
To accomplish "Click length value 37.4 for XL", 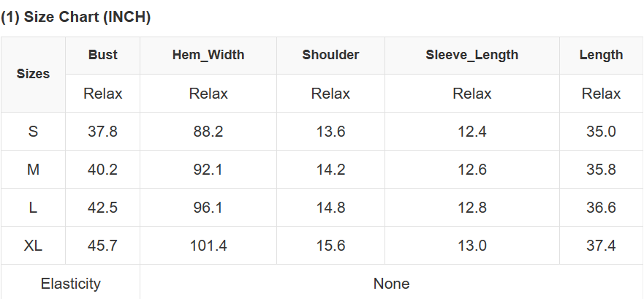I will click(601, 246).
